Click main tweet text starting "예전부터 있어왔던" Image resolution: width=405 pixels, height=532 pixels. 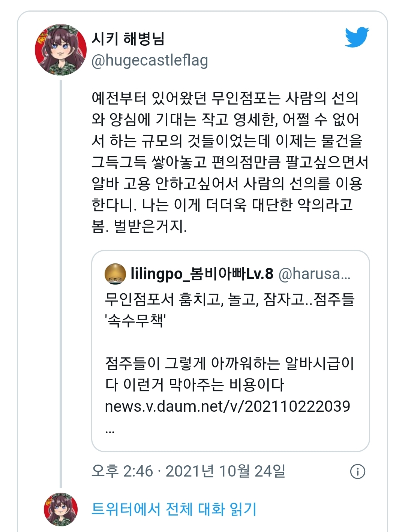point(225,98)
